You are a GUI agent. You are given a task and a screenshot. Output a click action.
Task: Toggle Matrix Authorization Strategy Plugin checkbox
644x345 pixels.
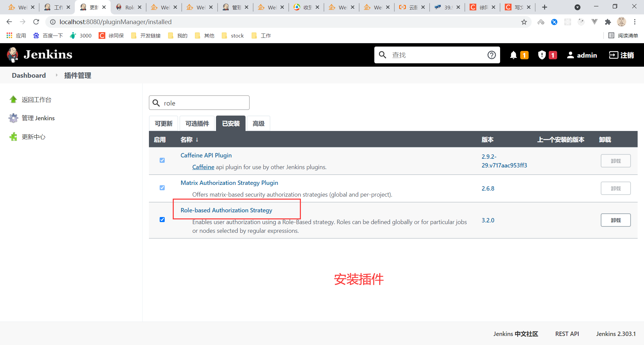[162, 188]
